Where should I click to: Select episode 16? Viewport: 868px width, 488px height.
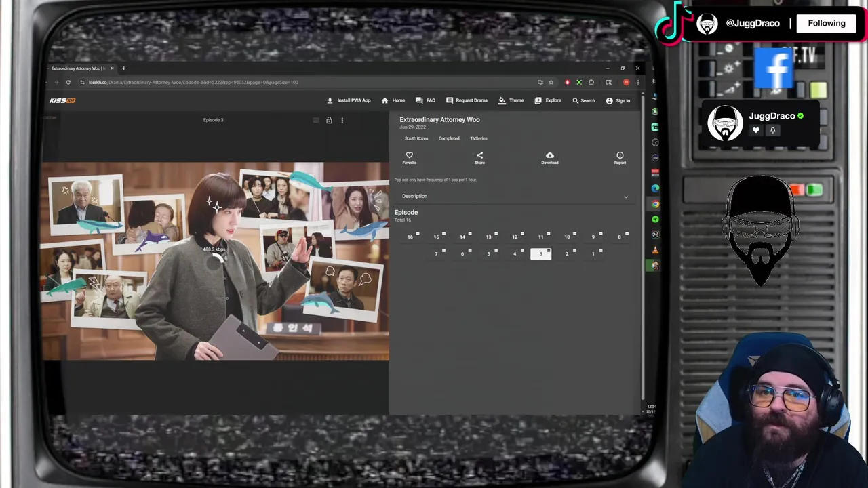[x=410, y=237]
